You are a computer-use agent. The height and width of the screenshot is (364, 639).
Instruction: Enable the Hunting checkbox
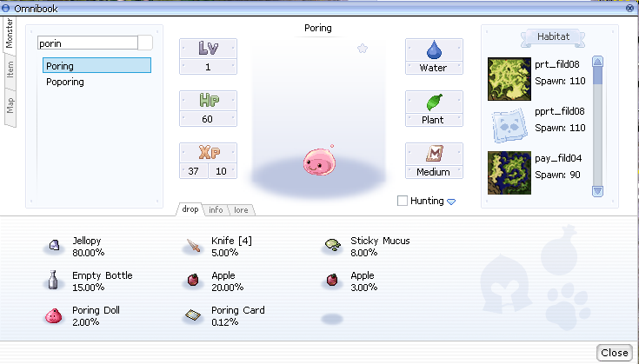coord(403,201)
